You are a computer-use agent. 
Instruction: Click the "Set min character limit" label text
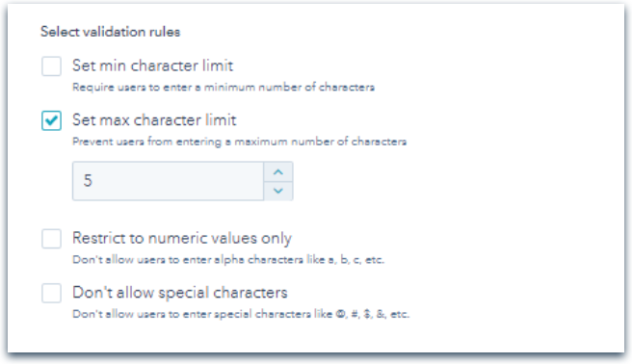(x=153, y=65)
